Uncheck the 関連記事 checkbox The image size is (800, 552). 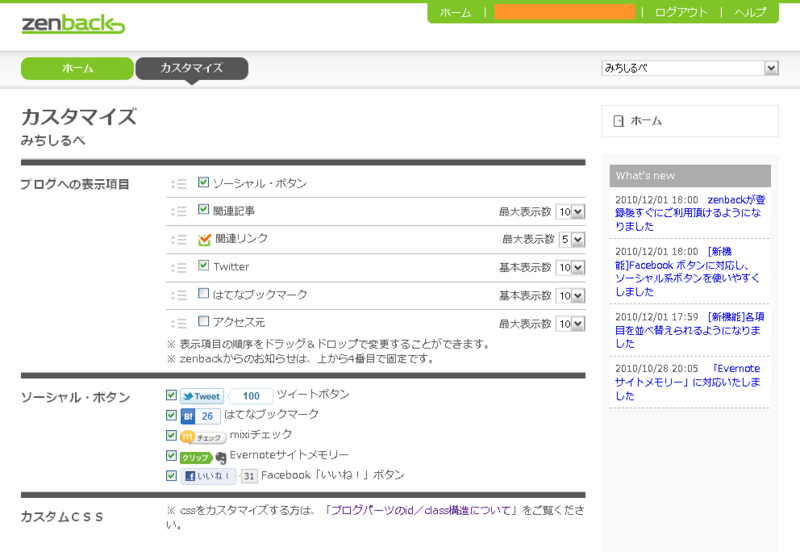[204, 209]
